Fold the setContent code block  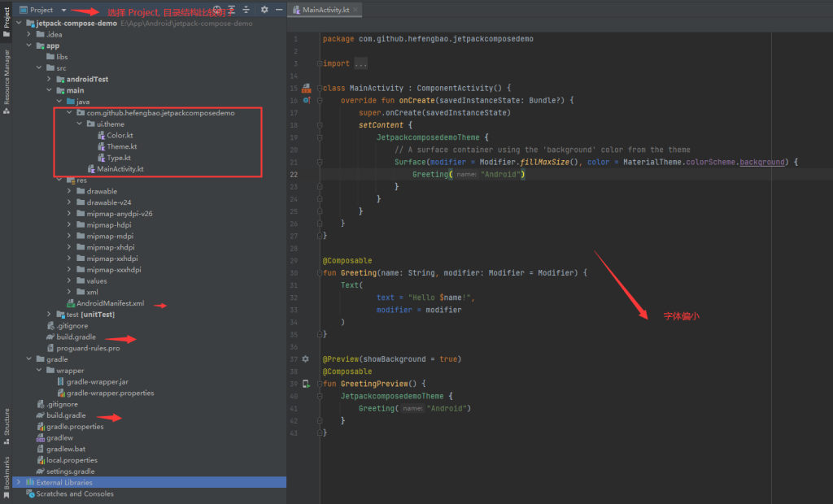click(x=320, y=125)
